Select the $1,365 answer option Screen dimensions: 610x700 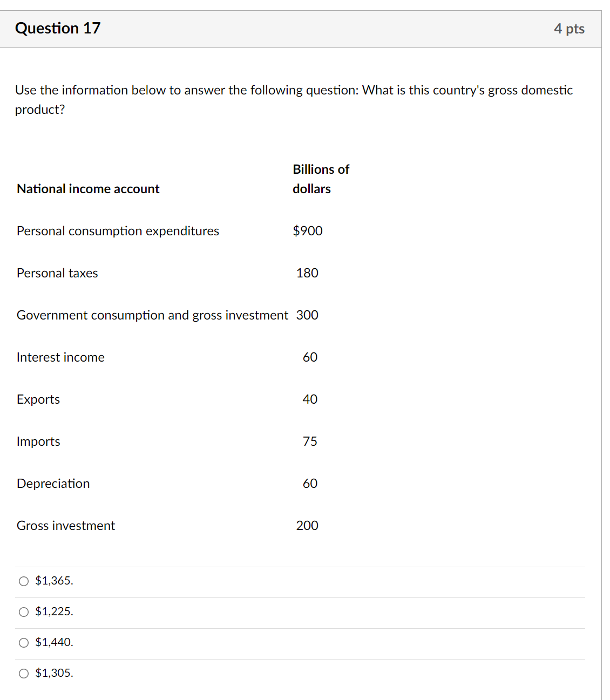click(24, 581)
